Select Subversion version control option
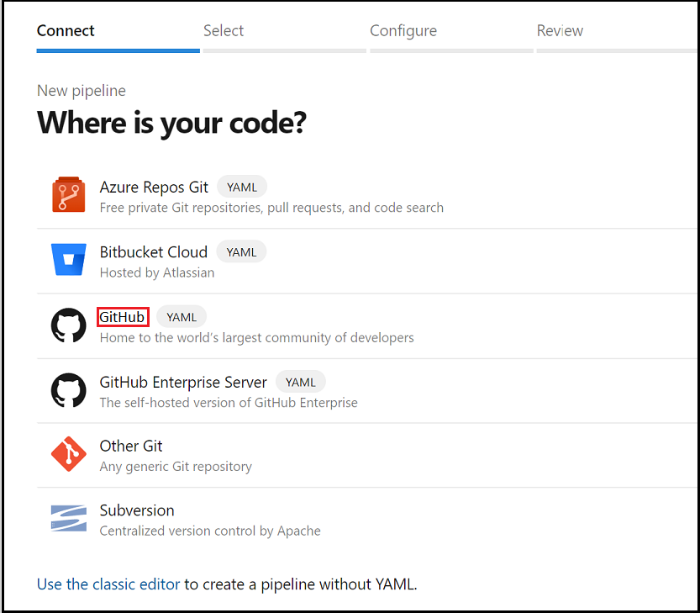 click(137, 510)
